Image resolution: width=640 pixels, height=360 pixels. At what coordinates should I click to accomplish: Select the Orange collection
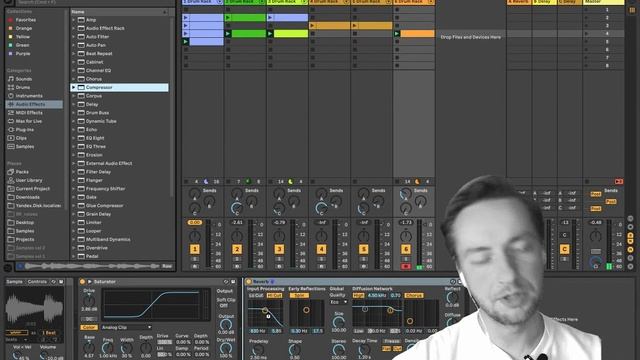tap(24, 28)
